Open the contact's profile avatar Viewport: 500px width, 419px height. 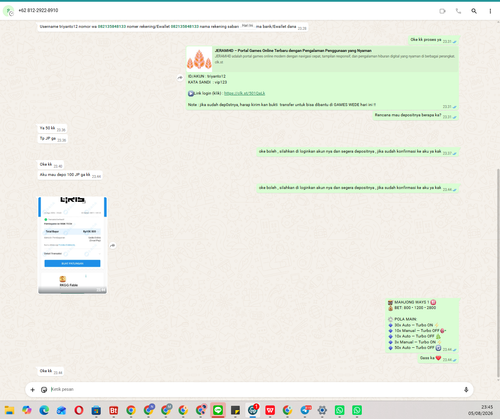point(8,11)
